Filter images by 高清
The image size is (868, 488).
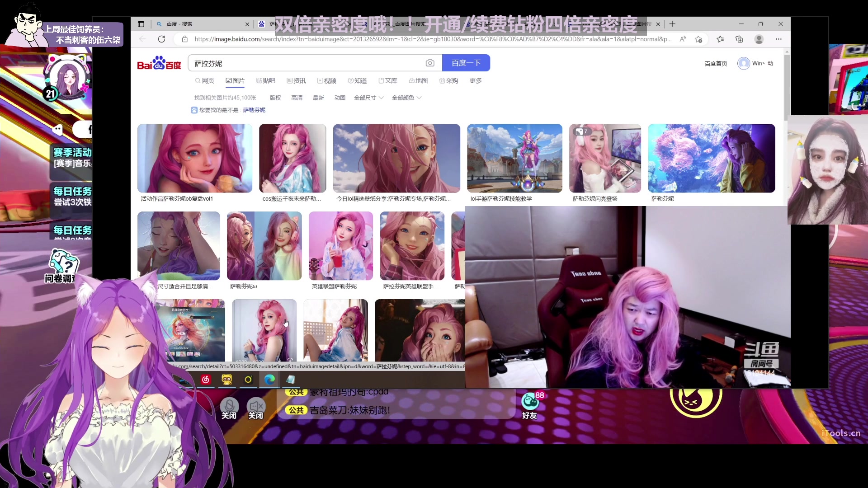point(297,98)
